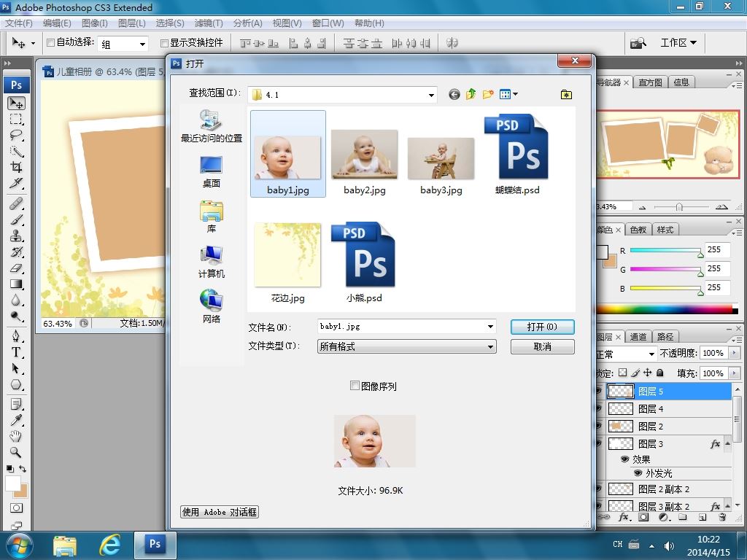Toggle visibility of 图层 5
The image size is (747, 560).
(x=600, y=392)
